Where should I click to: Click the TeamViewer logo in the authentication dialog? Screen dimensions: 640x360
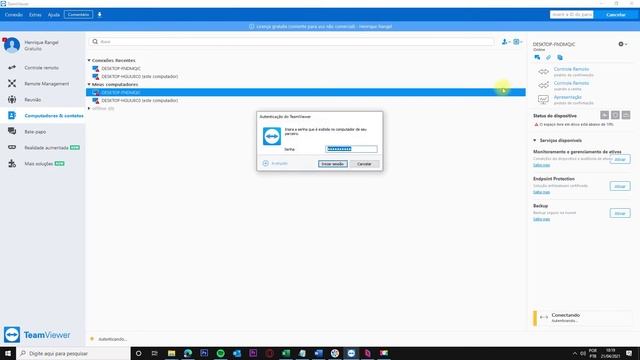(272, 136)
